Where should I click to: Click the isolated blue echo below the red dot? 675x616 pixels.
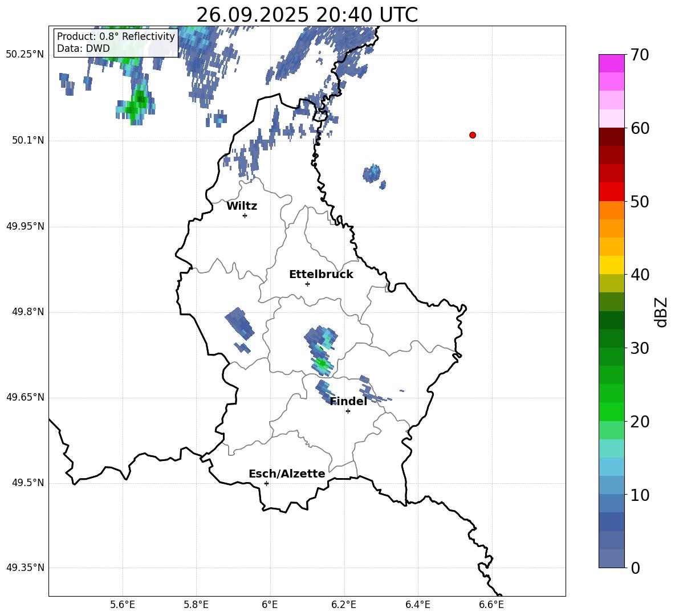tap(373, 174)
